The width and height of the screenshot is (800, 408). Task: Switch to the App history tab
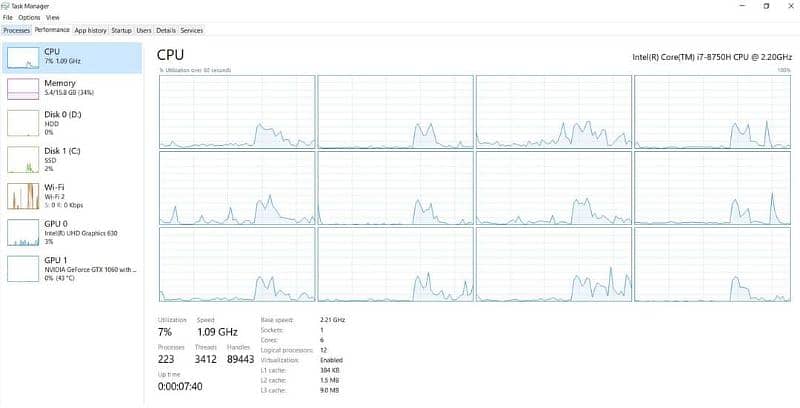tap(90, 30)
